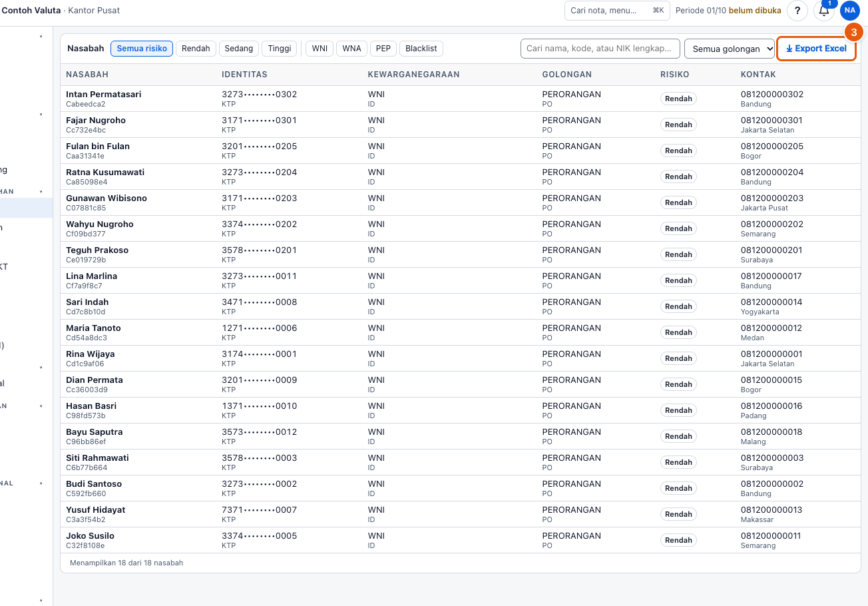Screen dimensions: 868x606
Task: Open the notifications bell icon
Action: point(824,11)
